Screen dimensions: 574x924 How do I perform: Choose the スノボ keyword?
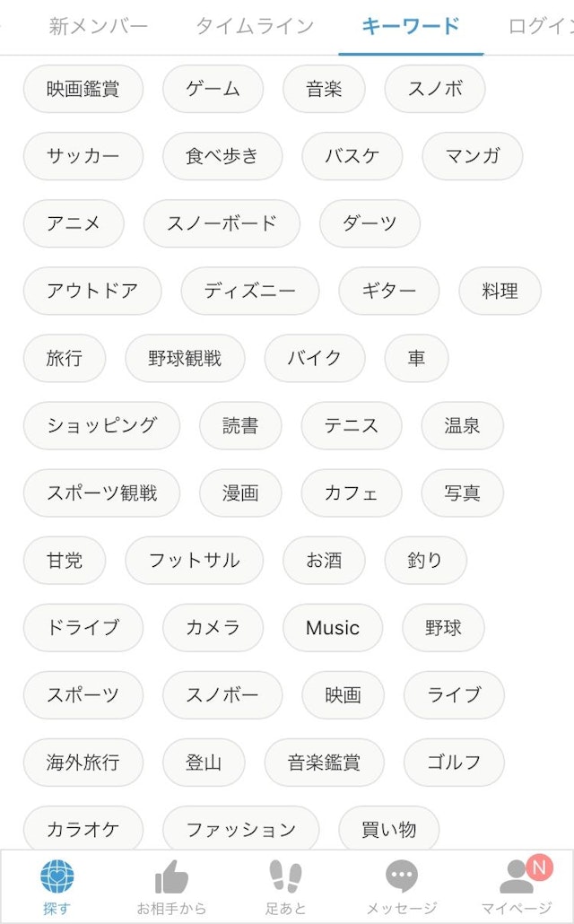tap(434, 89)
